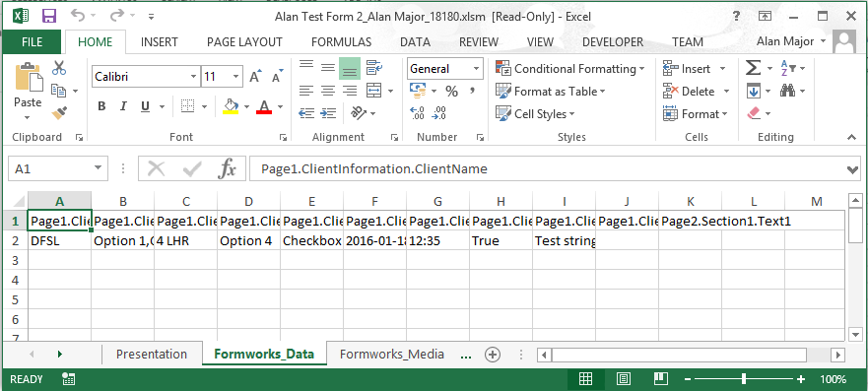
Task: Toggle Bold formatting
Action: [101, 106]
